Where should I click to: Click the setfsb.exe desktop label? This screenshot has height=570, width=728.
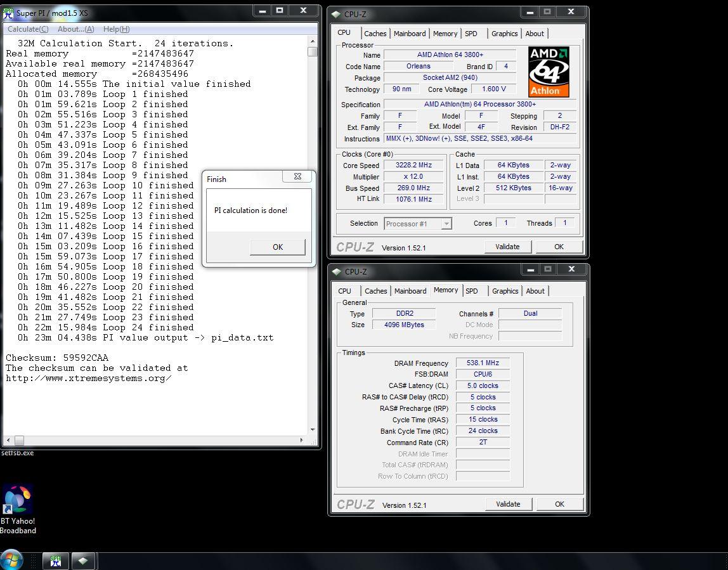point(17,453)
